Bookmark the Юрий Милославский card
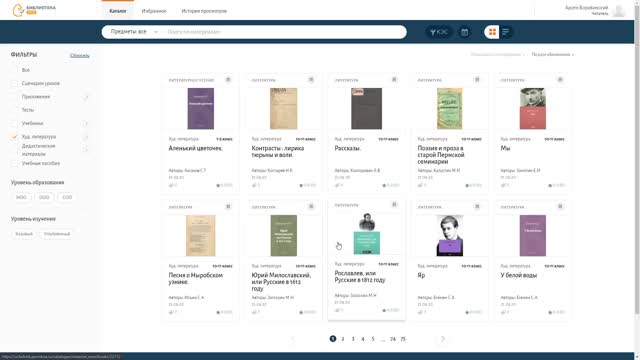Image resolution: width=640 pixels, height=360 pixels. tap(311, 207)
